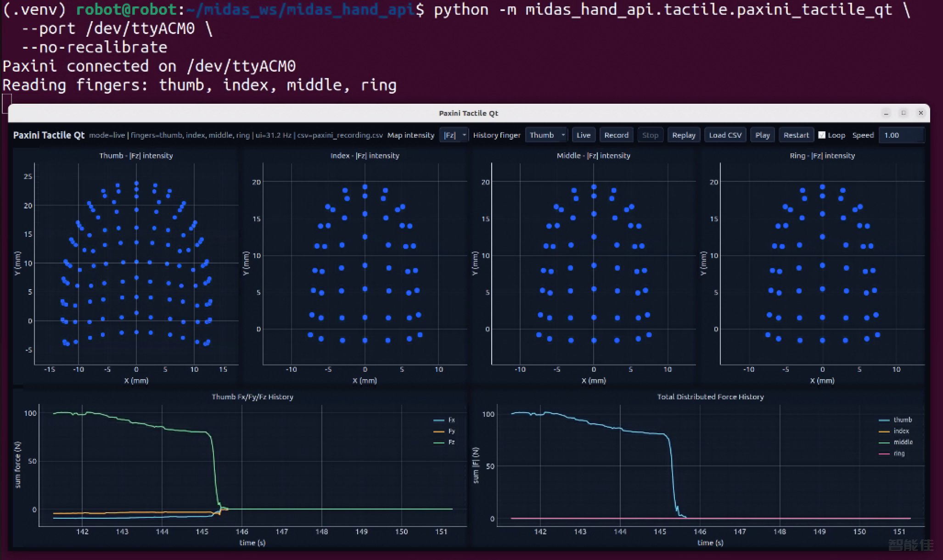This screenshot has width=943, height=560.
Task: Close the Paxini Tactile Qt window
Action: pyautogui.click(x=921, y=113)
